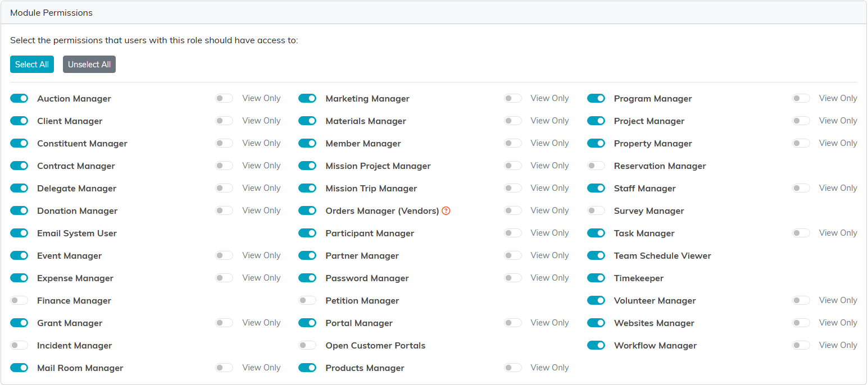This screenshot has height=385, width=868.
Task: Disable the Volunteer Manager toggle
Action: 596,301
